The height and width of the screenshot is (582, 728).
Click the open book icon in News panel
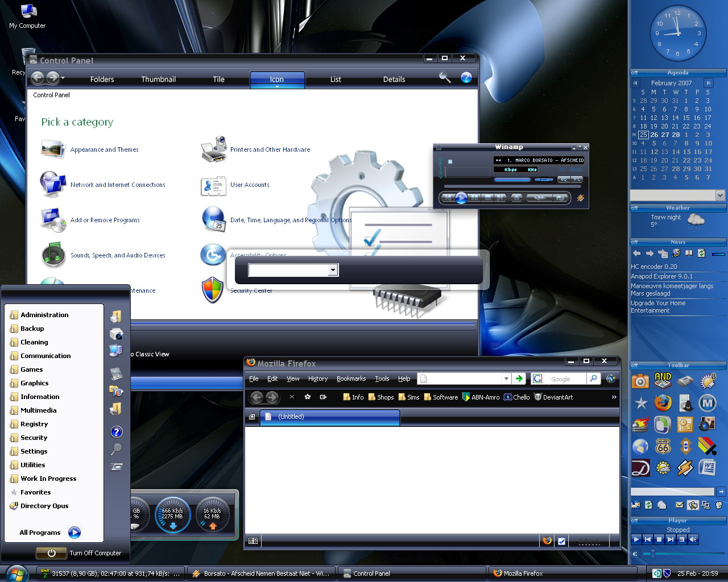click(689, 253)
